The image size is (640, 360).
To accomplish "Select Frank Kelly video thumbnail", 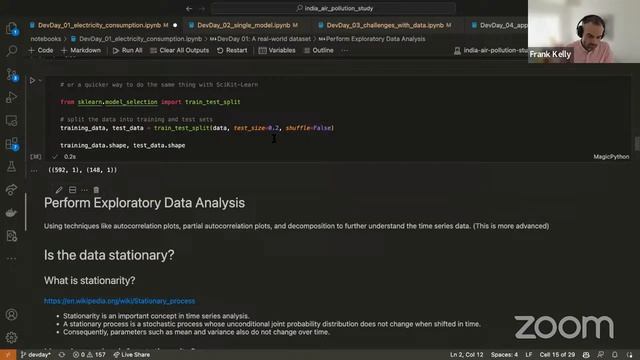I will [x=584, y=31].
